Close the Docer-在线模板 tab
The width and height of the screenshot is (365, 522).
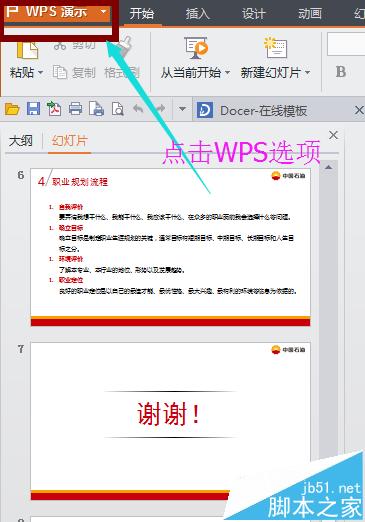[359, 110]
